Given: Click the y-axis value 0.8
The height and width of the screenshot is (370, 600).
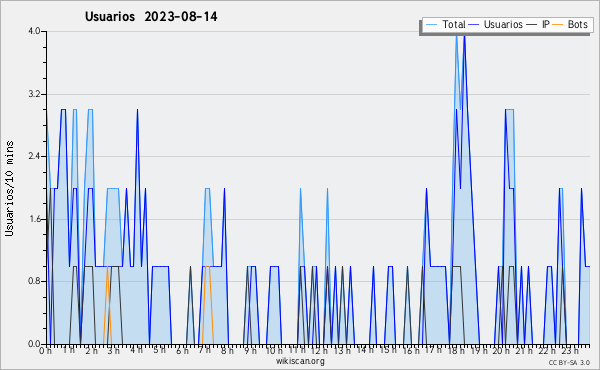Looking at the screenshot, I should pyautogui.click(x=34, y=282).
